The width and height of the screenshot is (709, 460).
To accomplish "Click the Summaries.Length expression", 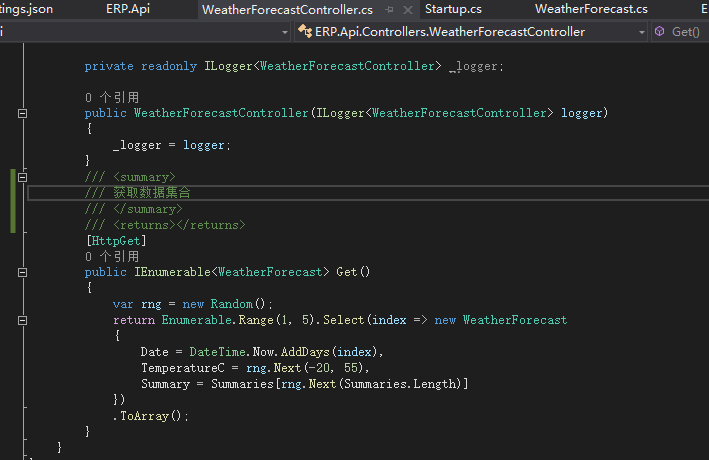I will [402, 384].
